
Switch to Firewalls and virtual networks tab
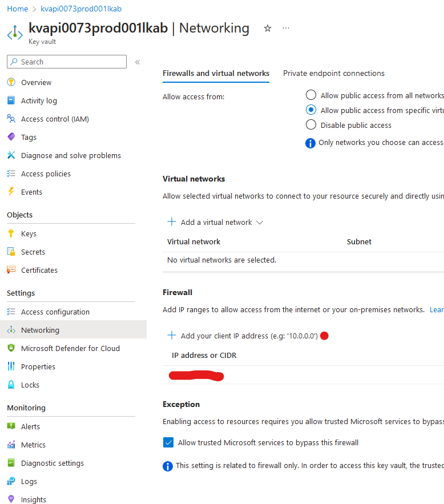pyautogui.click(x=216, y=73)
